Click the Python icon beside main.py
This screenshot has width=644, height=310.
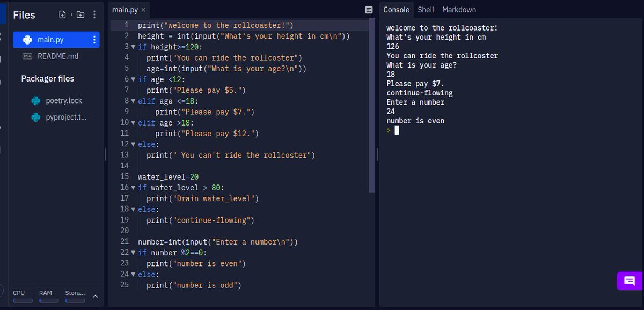point(27,40)
